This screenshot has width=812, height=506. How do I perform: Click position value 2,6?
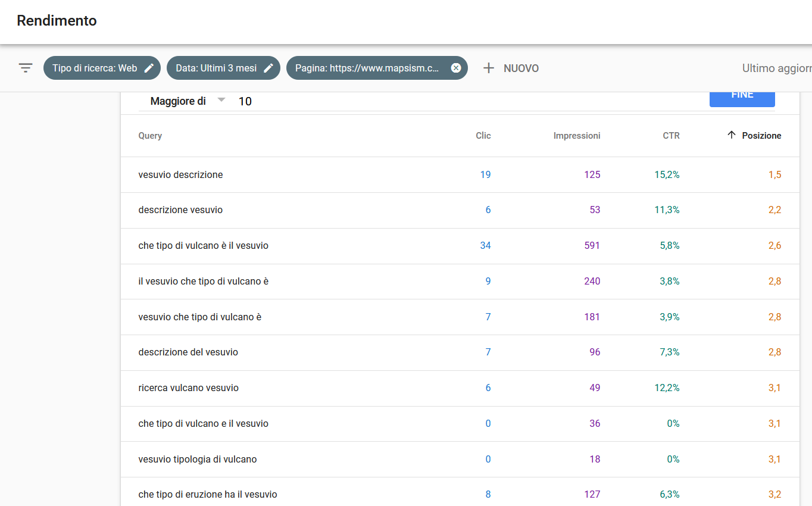[x=774, y=245]
